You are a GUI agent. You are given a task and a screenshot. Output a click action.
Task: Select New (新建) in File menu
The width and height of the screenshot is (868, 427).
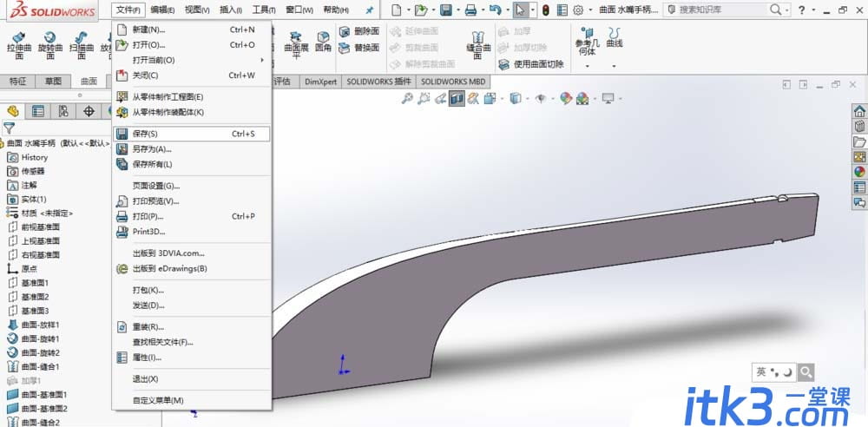click(192, 30)
